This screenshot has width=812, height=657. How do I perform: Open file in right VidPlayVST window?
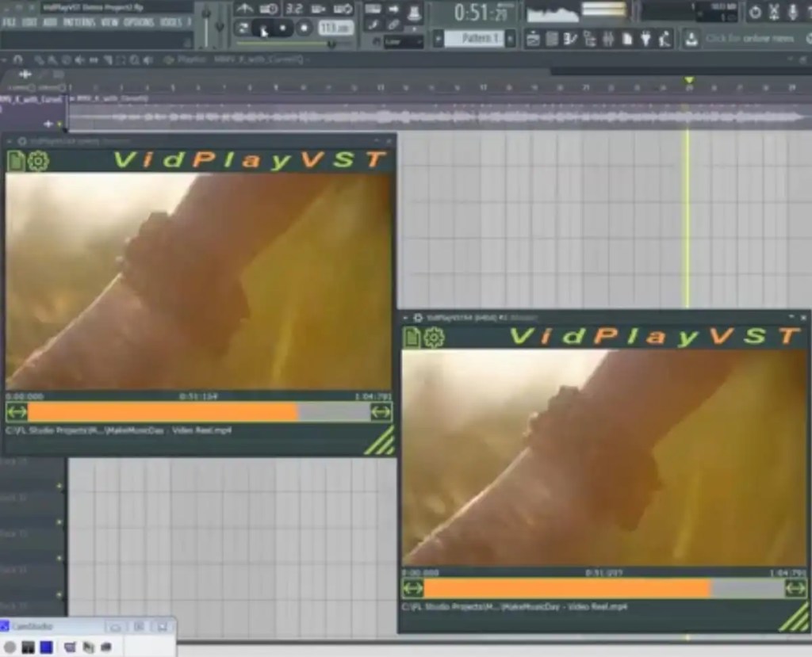click(x=412, y=337)
